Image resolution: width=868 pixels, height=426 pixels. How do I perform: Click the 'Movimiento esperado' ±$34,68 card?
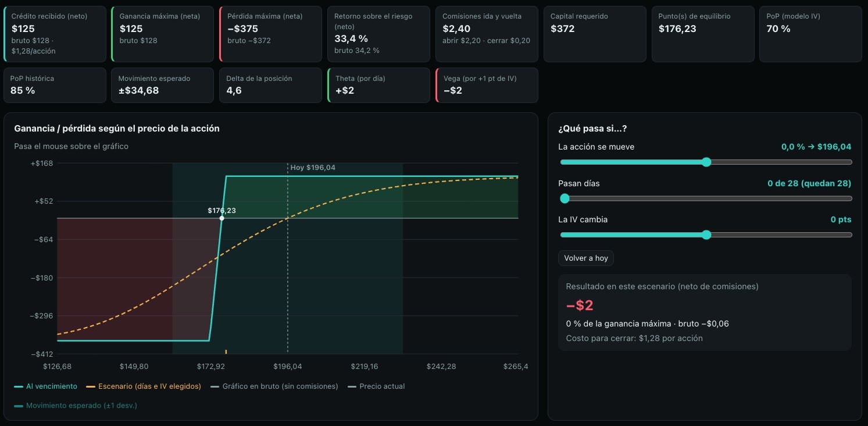tap(163, 85)
